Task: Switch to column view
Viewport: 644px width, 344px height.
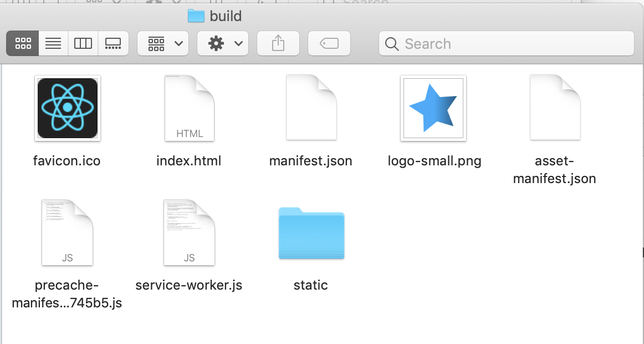Action: point(83,43)
